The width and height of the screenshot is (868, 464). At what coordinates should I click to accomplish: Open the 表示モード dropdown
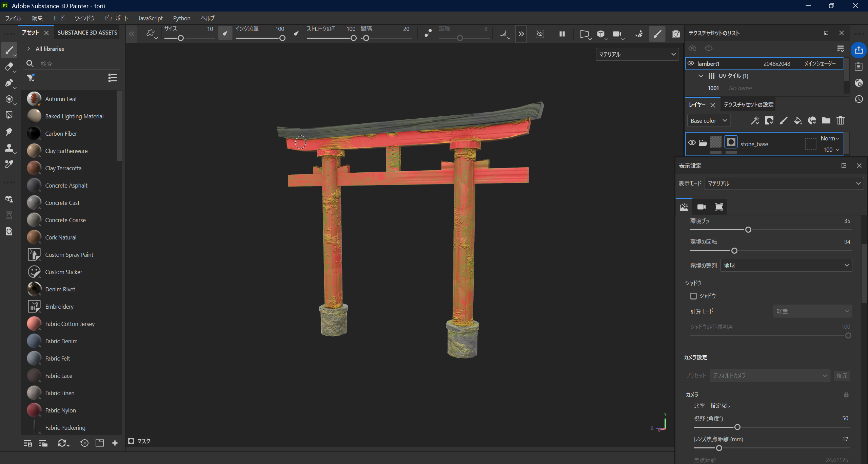(x=784, y=183)
